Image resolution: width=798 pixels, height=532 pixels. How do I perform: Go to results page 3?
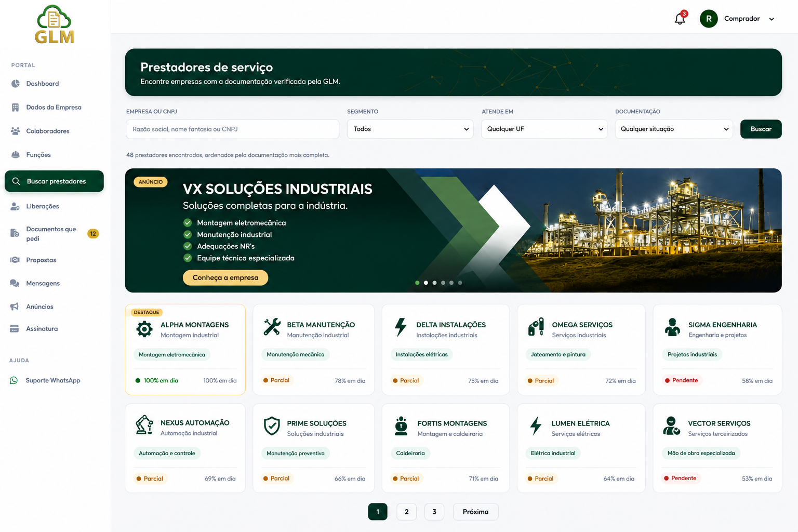434,512
